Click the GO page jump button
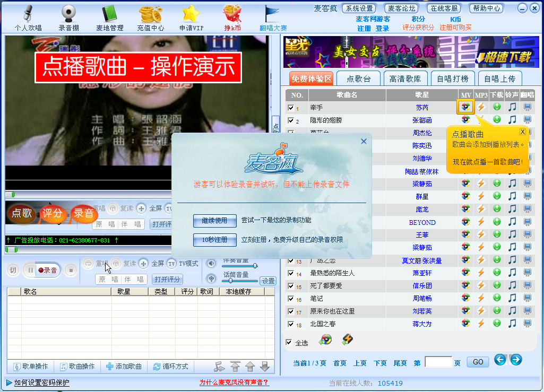This screenshot has height=392, width=544. [478, 362]
